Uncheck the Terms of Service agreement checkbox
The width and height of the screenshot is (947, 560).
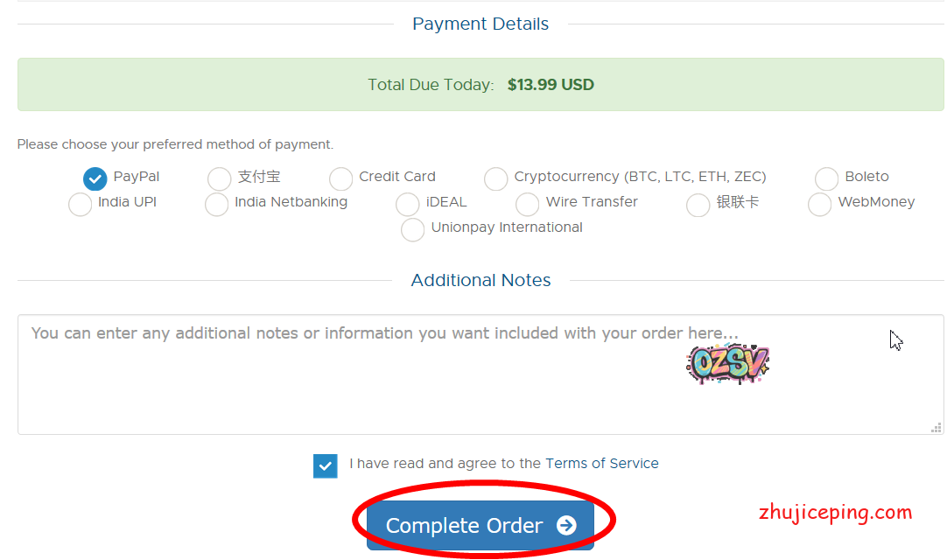coord(325,465)
